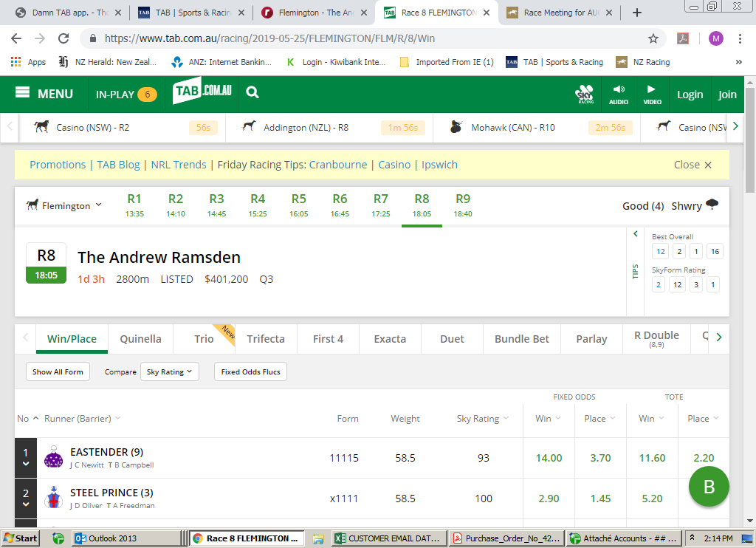This screenshot has height=548, width=756.
Task: Open the Windows Start menu
Action: [20, 538]
